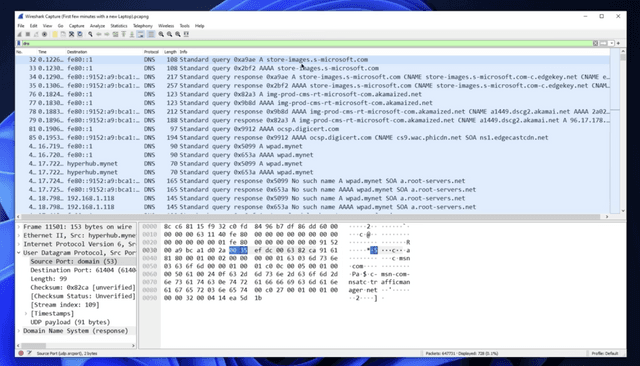Image resolution: width=640 pixels, height=366 pixels.
Task: Jump to the first packet
Action: (124, 34)
